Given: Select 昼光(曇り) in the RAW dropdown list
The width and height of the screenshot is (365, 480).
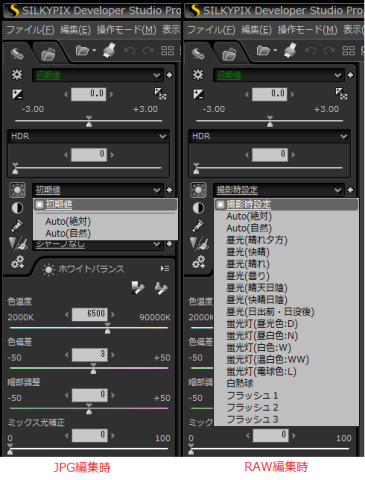Looking at the screenshot, I should [x=286, y=276].
